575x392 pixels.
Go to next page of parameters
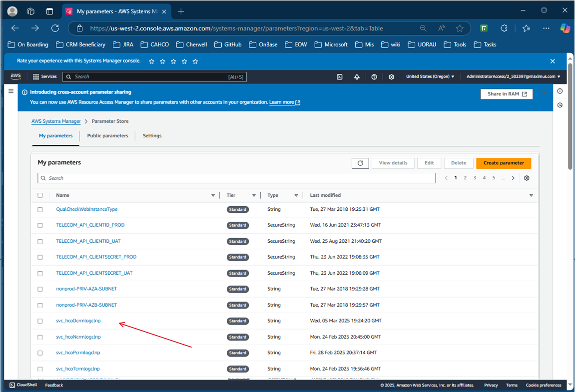[x=513, y=178]
